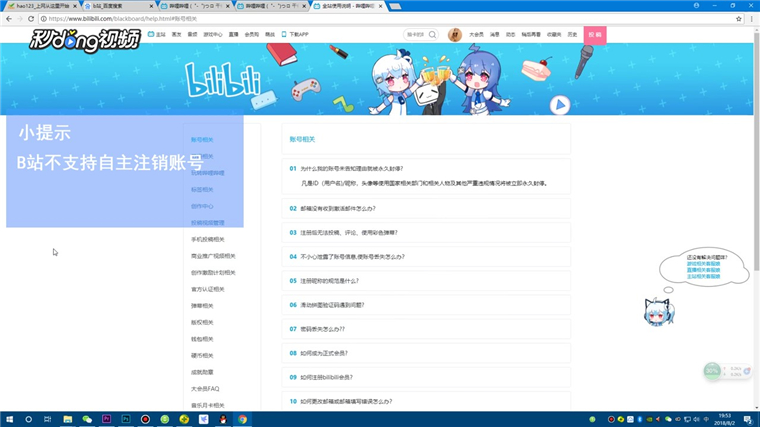Expand question 07 about lost password

coord(426,329)
